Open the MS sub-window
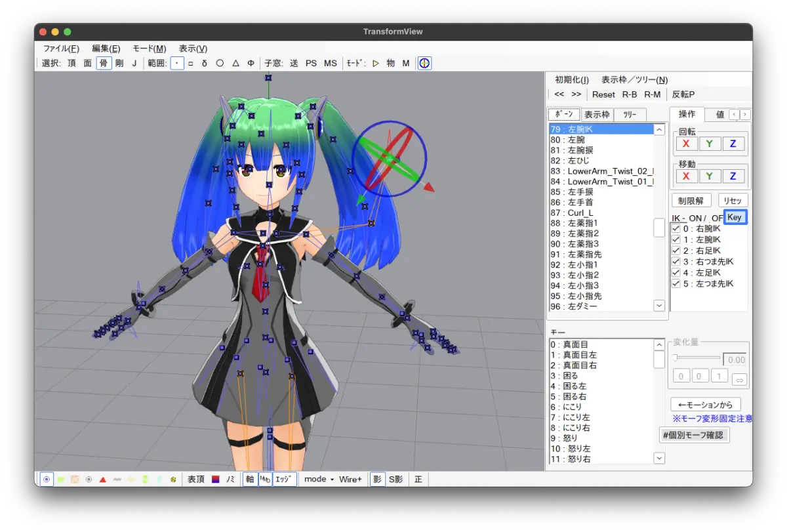787x532 pixels. 330,63
